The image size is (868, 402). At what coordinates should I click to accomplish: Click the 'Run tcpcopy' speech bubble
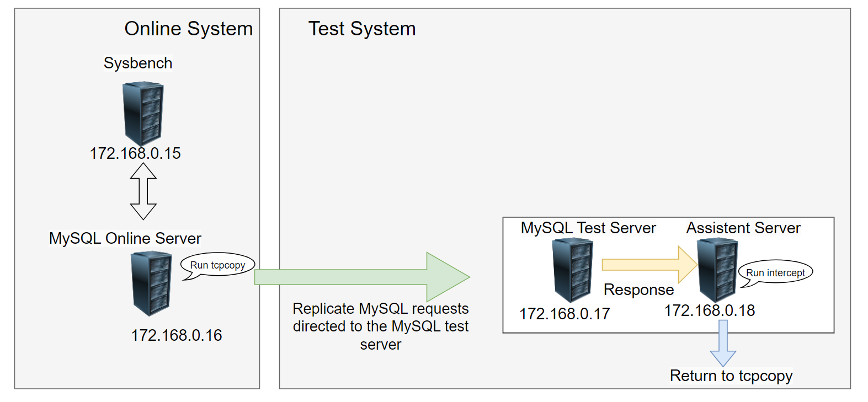[217, 266]
